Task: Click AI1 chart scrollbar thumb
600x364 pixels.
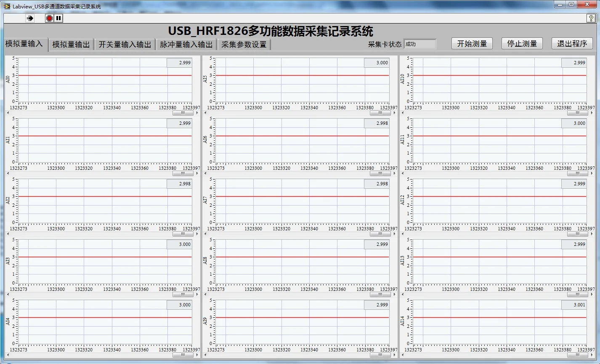Action: pos(183,173)
